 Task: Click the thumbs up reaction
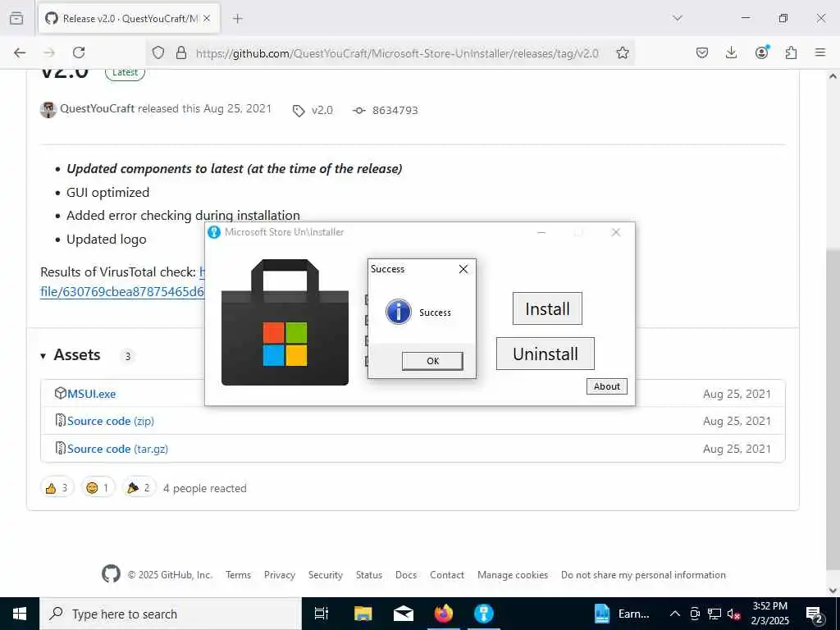(x=57, y=488)
